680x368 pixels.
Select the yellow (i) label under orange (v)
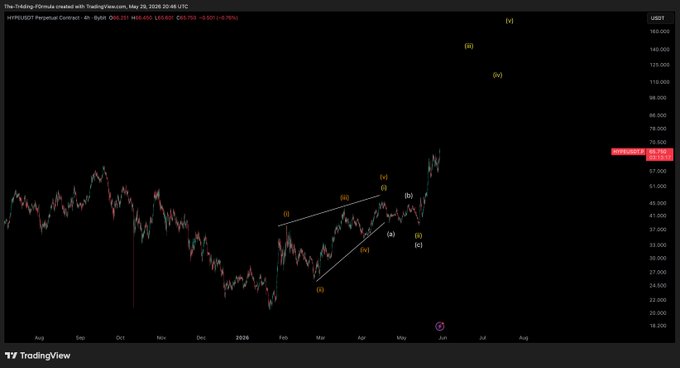pos(384,188)
